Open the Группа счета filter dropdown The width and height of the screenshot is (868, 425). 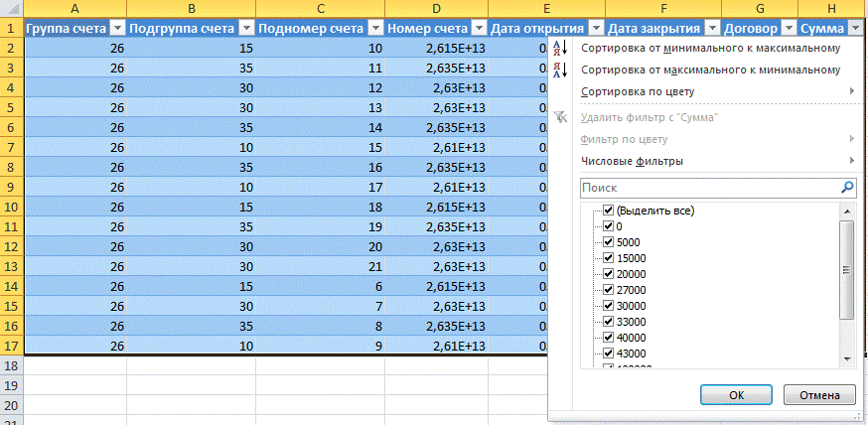click(x=117, y=28)
